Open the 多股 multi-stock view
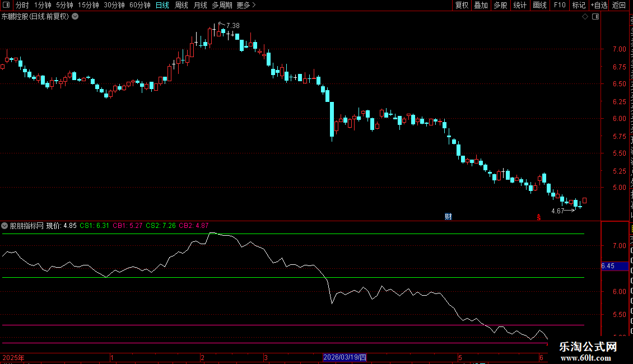This screenshot has height=364, width=633. click(x=500, y=5)
